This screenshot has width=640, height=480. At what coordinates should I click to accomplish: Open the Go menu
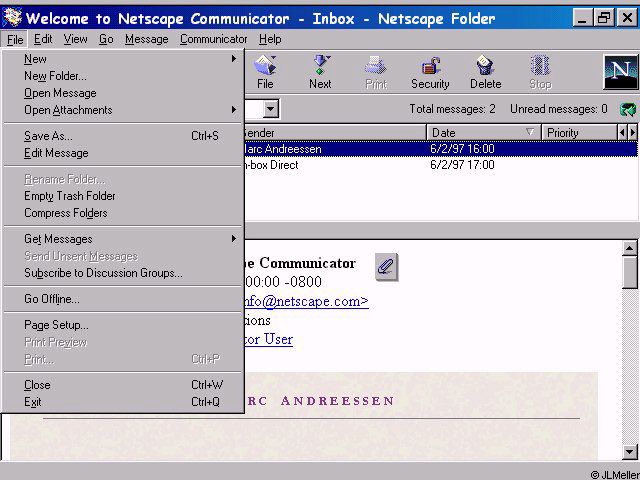(106, 39)
